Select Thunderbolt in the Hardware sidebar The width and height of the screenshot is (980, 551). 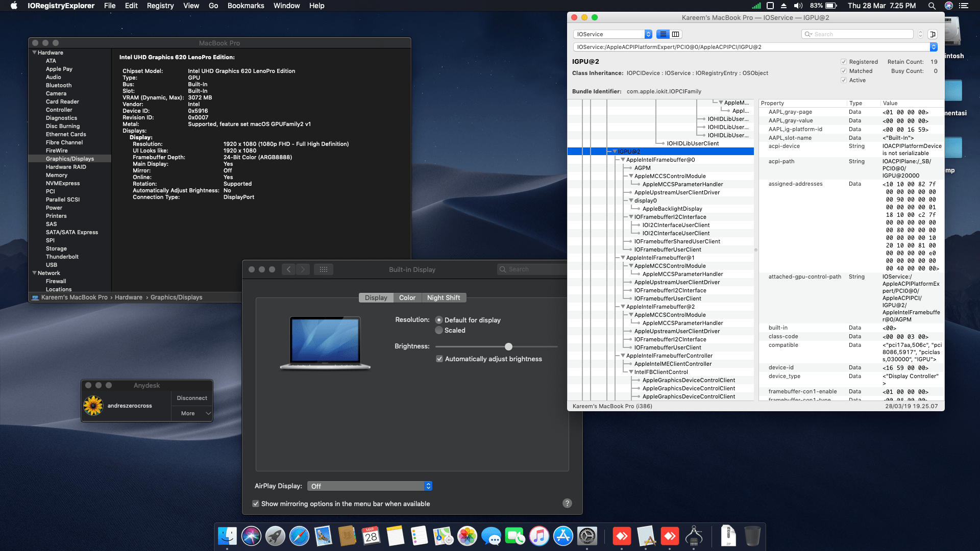click(x=62, y=257)
